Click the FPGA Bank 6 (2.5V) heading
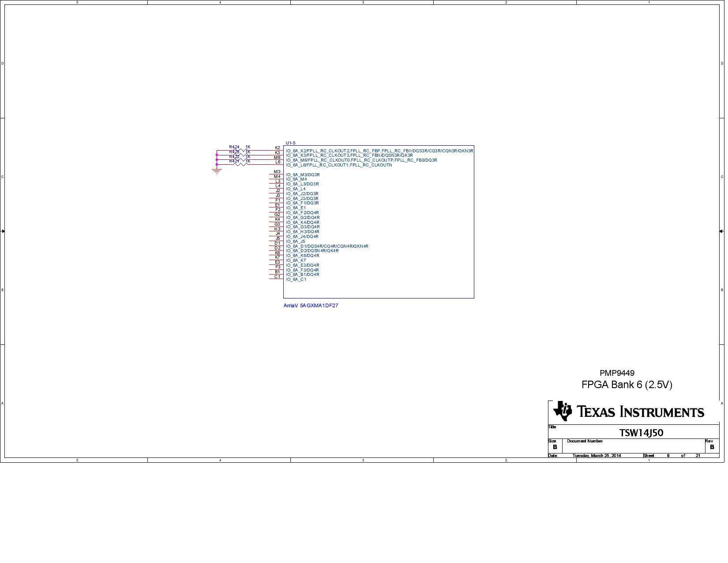The height and width of the screenshot is (563, 728). [627, 385]
